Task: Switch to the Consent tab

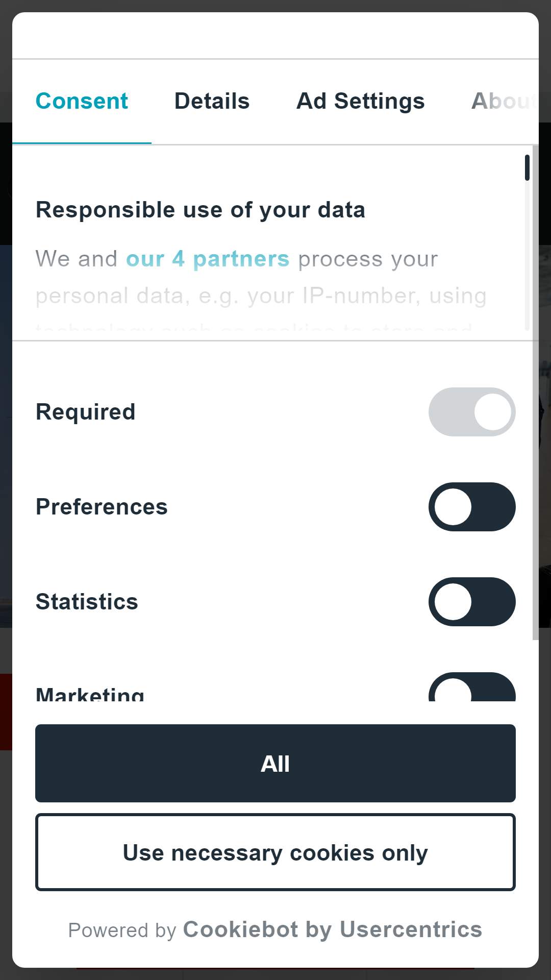Action: (x=82, y=101)
